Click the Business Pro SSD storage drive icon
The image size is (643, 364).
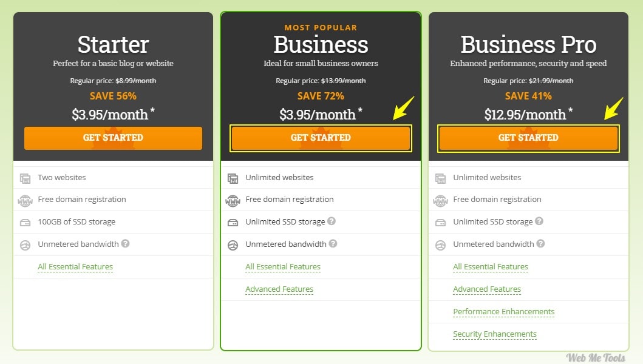(440, 223)
